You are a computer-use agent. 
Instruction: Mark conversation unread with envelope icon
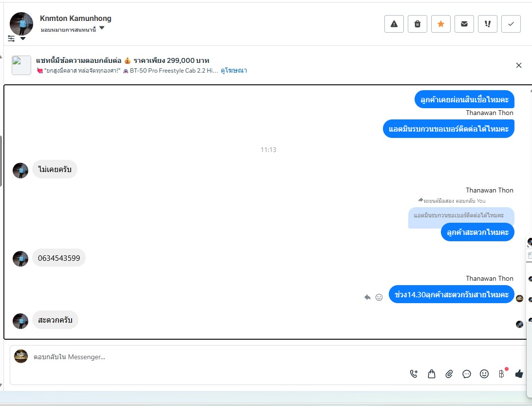pos(464,24)
